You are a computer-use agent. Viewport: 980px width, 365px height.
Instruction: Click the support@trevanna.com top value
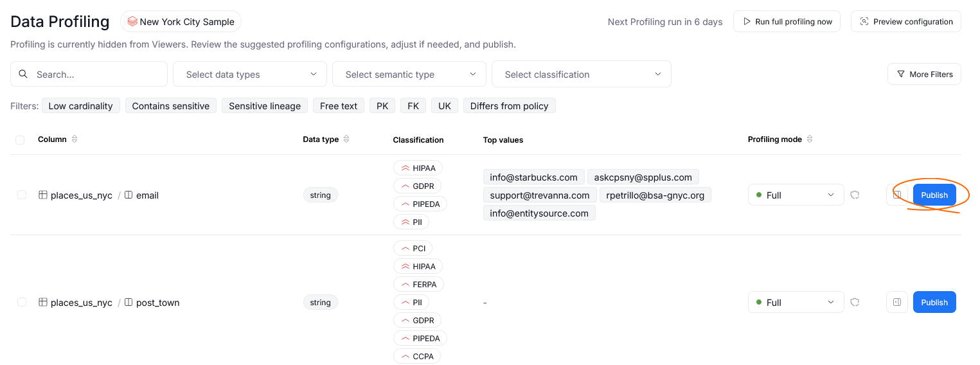pos(540,195)
